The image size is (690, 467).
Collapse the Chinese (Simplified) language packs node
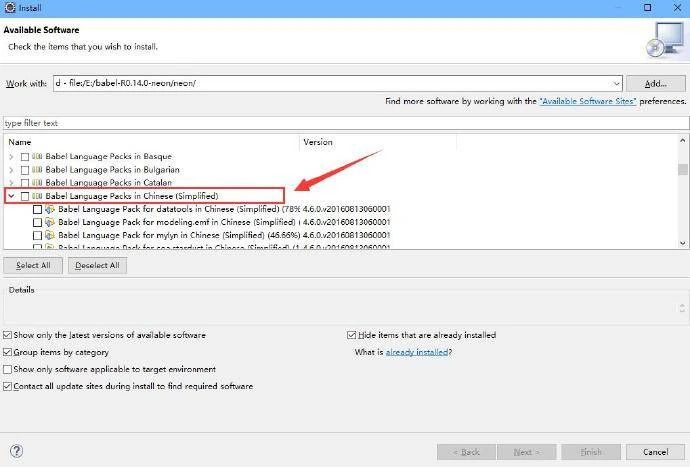(11, 196)
